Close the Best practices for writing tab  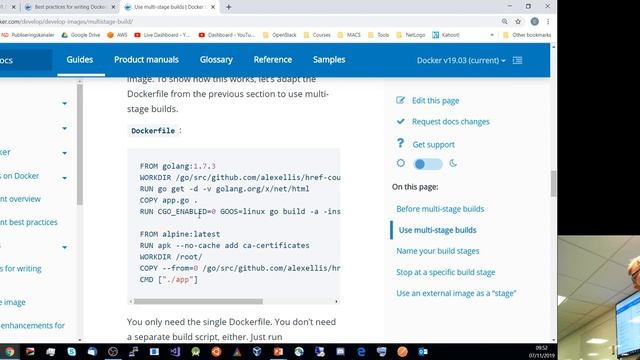coord(113,7)
